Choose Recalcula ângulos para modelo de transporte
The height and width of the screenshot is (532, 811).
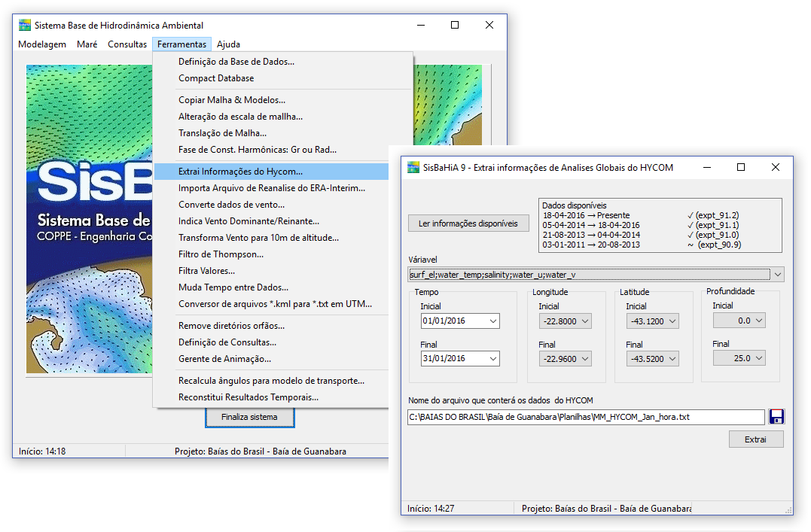tap(271, 380)
